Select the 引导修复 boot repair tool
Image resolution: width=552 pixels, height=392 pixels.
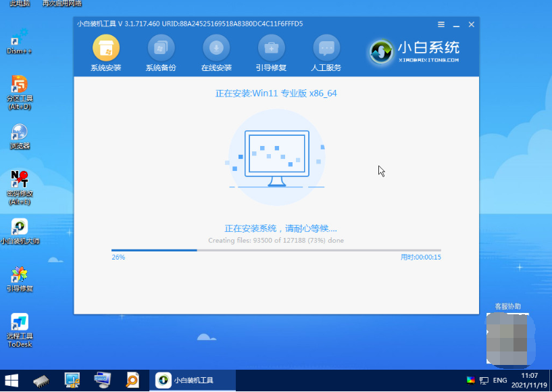(x=271, y=48)
